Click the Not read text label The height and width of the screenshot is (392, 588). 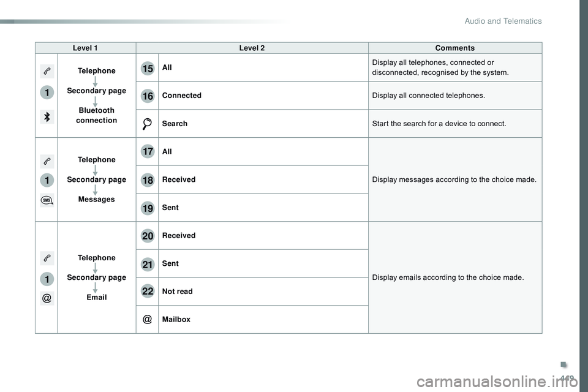pos(177,292)
